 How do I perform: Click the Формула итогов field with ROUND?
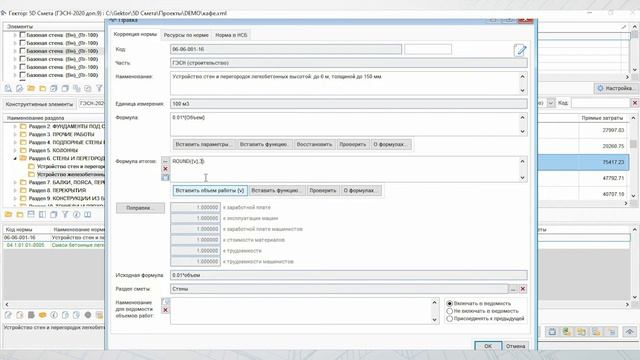pos(345,169)
